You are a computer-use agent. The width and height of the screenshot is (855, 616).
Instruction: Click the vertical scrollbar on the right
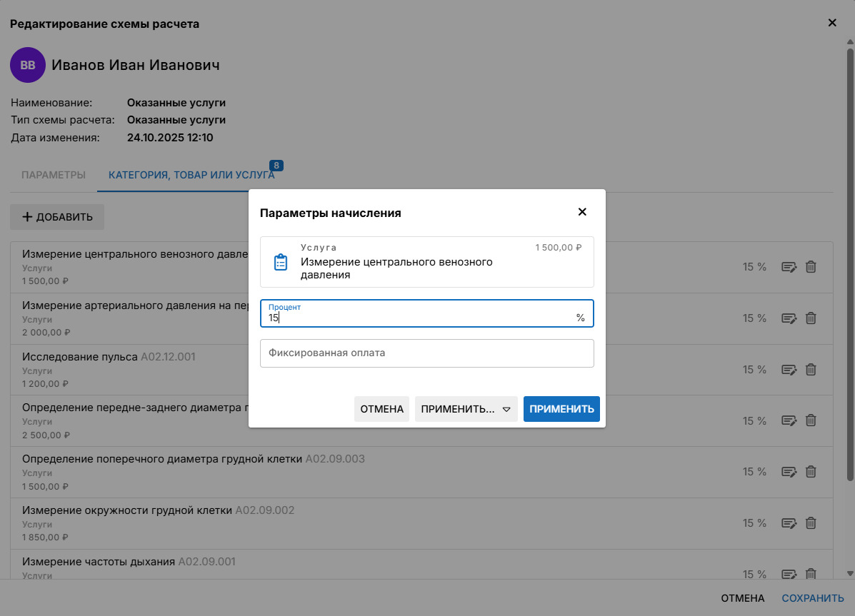coord(849,264)
